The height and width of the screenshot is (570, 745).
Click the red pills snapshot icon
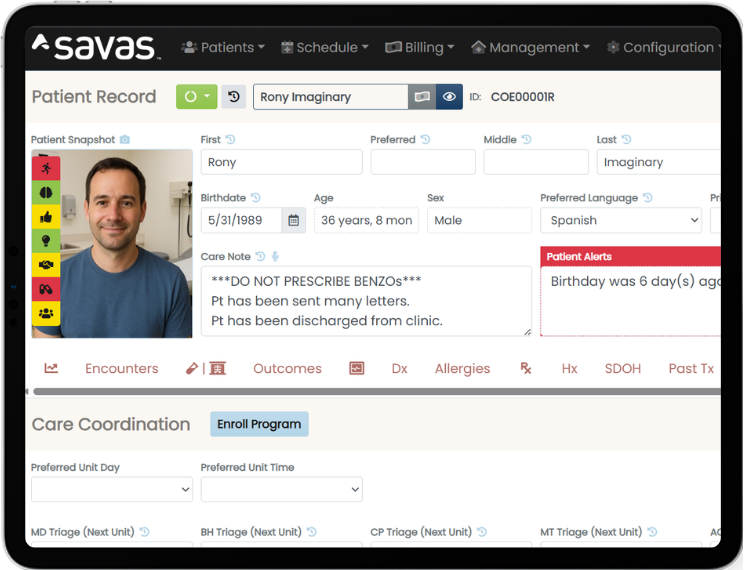click(46, 289)
